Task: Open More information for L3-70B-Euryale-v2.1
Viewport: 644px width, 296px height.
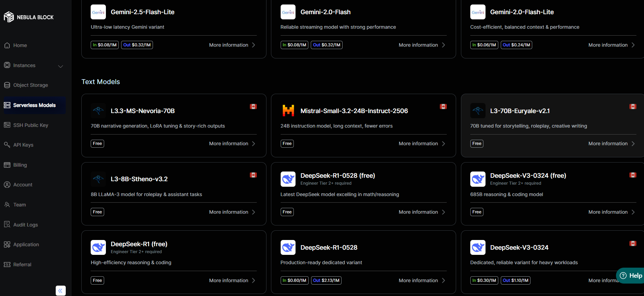Action: [x=611, y=144]
